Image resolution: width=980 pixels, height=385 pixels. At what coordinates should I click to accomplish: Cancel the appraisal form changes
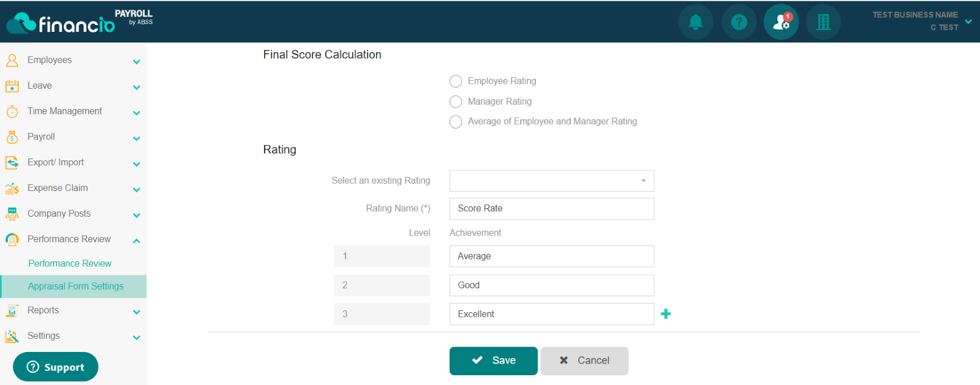(584, 361)
